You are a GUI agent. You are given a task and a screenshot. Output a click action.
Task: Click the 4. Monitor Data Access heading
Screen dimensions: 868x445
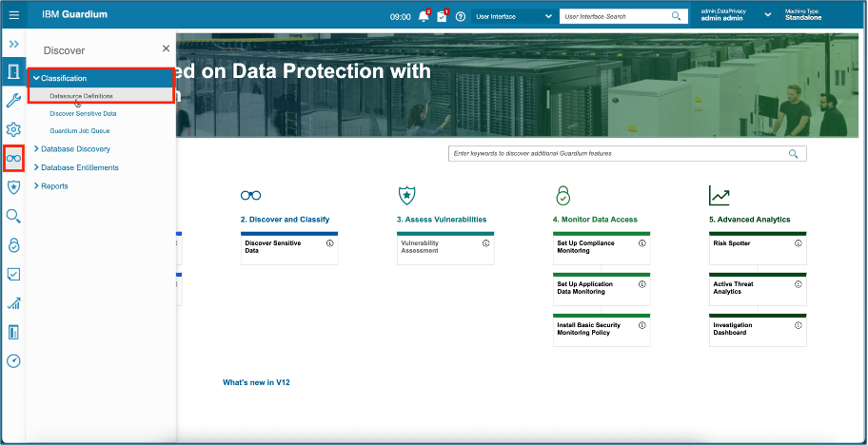point(595,220)
